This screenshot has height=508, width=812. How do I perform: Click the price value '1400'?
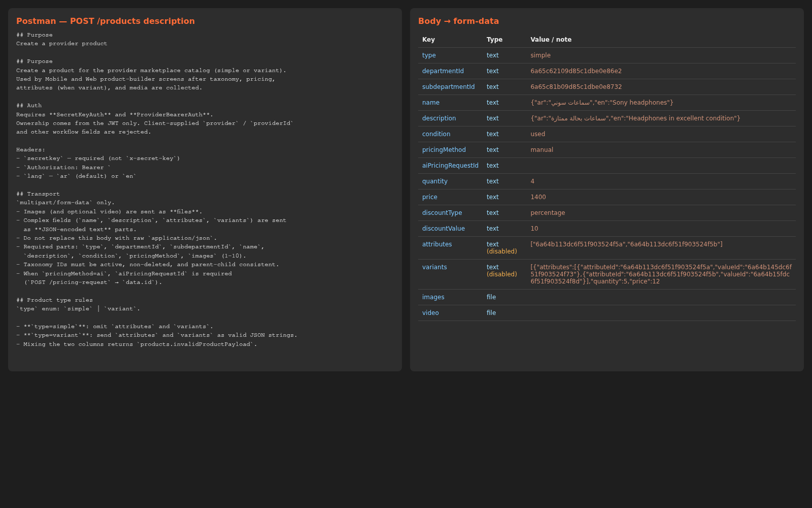[x=538, y=197]
